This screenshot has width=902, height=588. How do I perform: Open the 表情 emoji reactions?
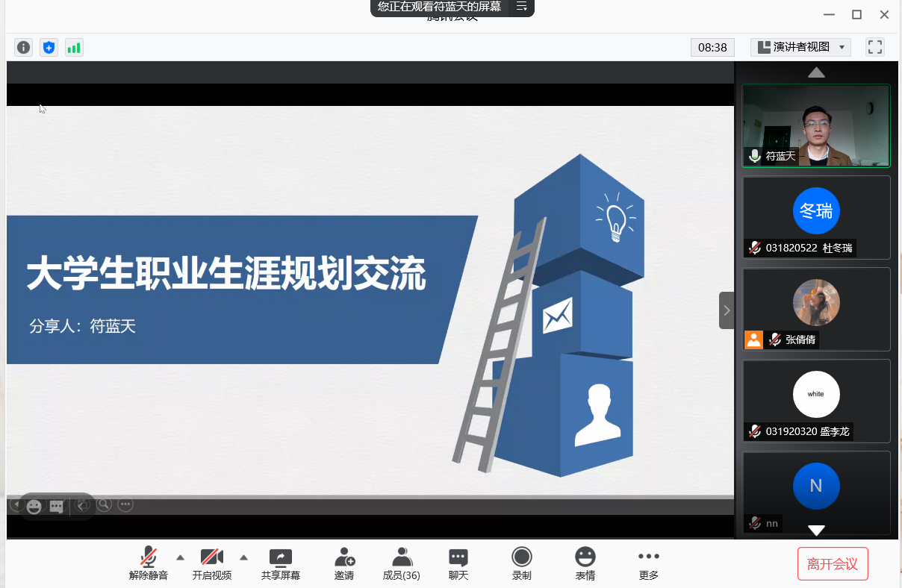[585, 563]
